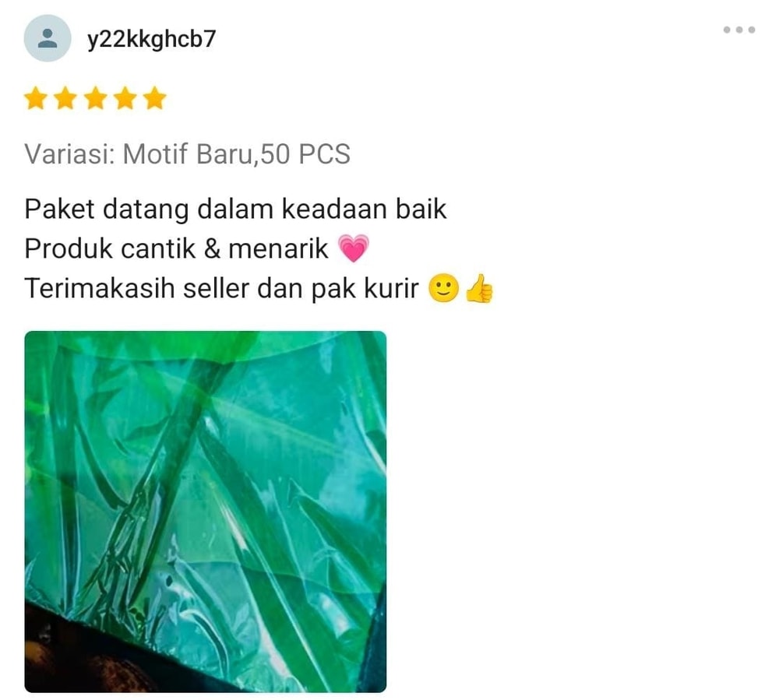Open the three-dot more options menu
The image size is (779, 700).
(x=739, y=30)
